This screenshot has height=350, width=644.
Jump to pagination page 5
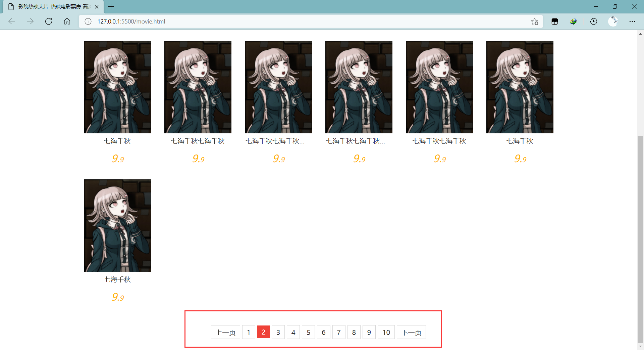[x=308, y=332]
